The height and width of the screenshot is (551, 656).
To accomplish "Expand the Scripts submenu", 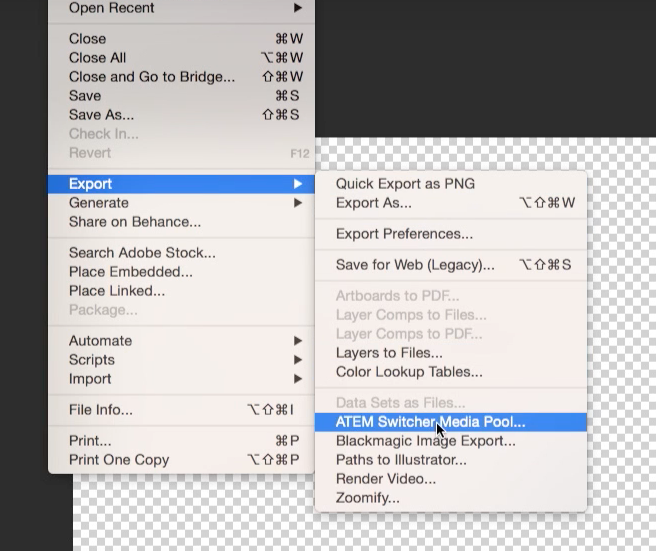I will click(181, 360).
